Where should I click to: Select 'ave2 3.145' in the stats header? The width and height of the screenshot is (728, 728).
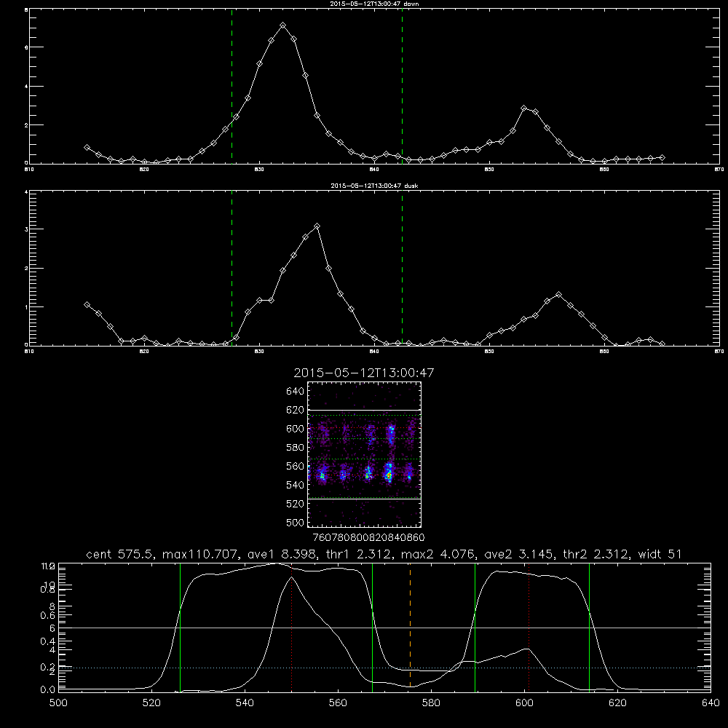click(x=520, y=554)
